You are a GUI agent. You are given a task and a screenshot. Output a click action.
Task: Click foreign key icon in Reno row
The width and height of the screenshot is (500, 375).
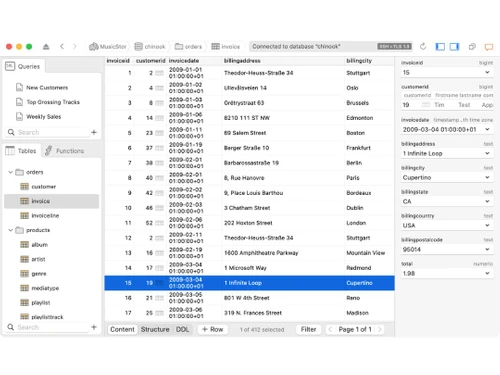click(x=159, y=298)
